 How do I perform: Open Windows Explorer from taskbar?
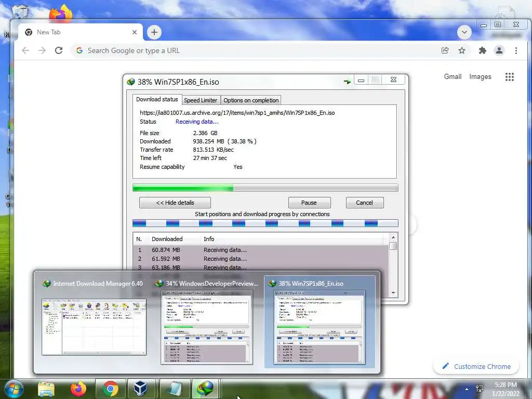click(46, 389)
